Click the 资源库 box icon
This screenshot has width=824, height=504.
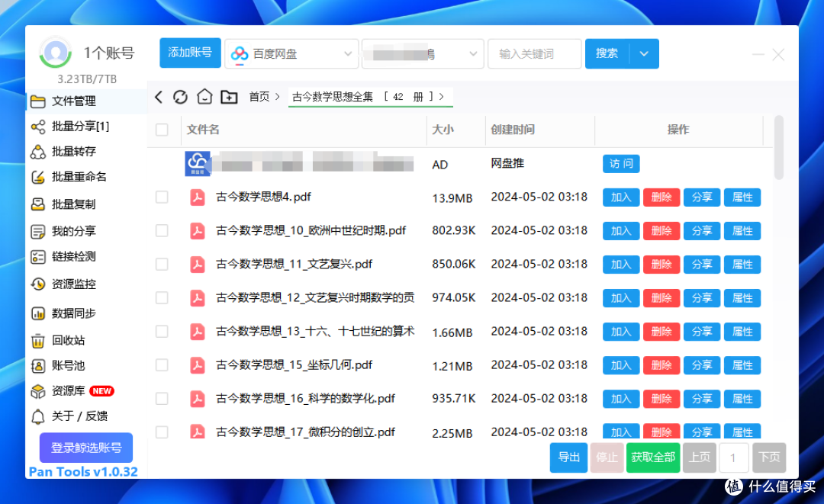(38, 391)
